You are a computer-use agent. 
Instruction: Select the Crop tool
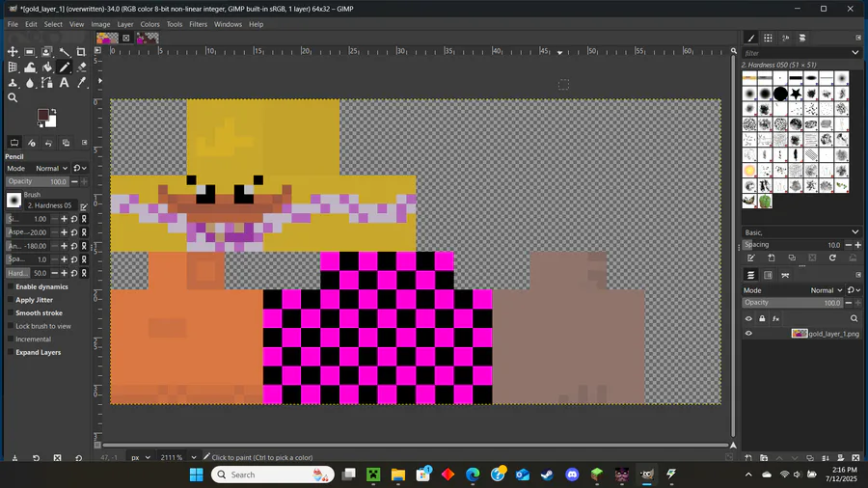click(81, 51)
